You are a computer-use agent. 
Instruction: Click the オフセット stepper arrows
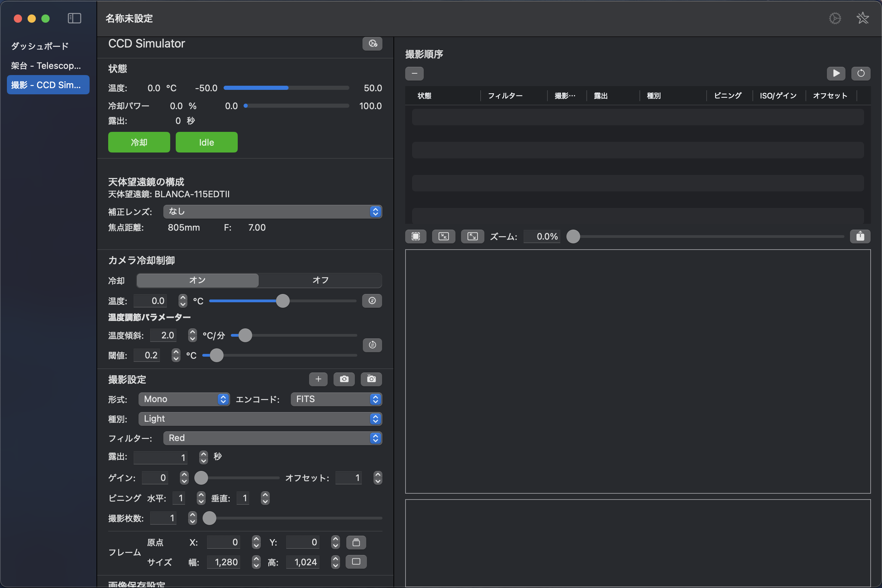pyautogui.click(x=378, y=478)
